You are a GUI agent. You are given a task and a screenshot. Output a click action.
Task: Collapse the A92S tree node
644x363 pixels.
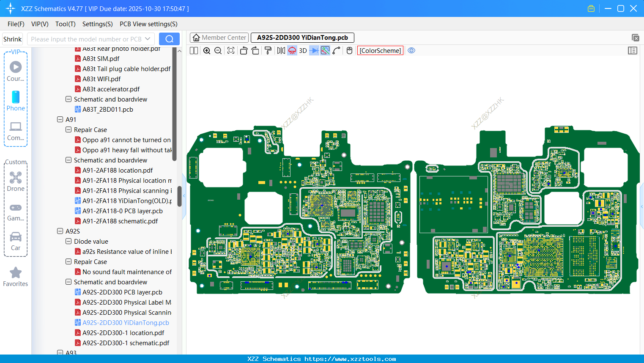point(60,231)
